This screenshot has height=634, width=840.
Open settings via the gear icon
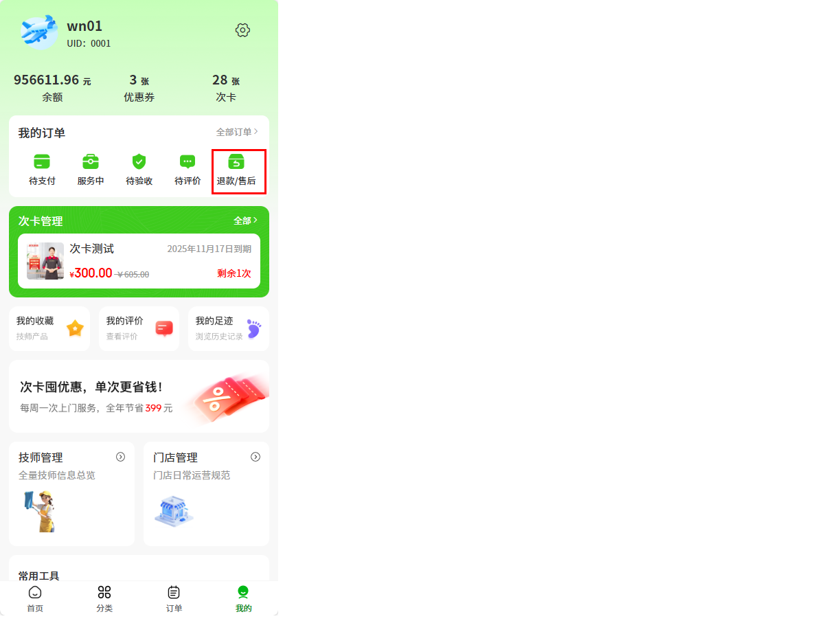tap(242, 30)
